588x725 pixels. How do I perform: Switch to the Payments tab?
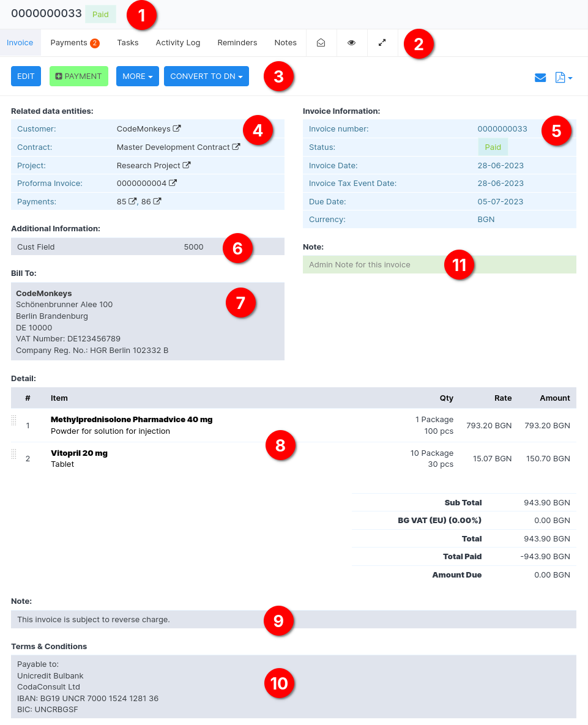[x=74, y=43]
